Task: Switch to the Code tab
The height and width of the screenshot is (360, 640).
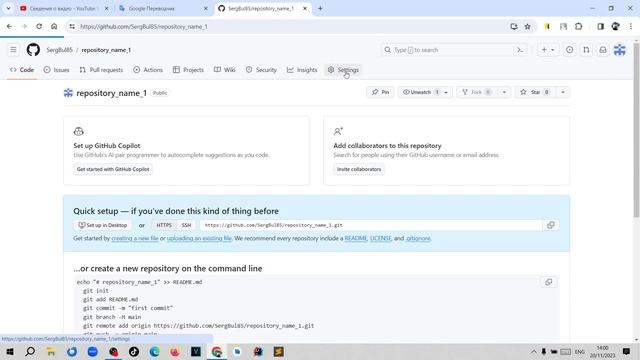Action: tap(22, 70)
